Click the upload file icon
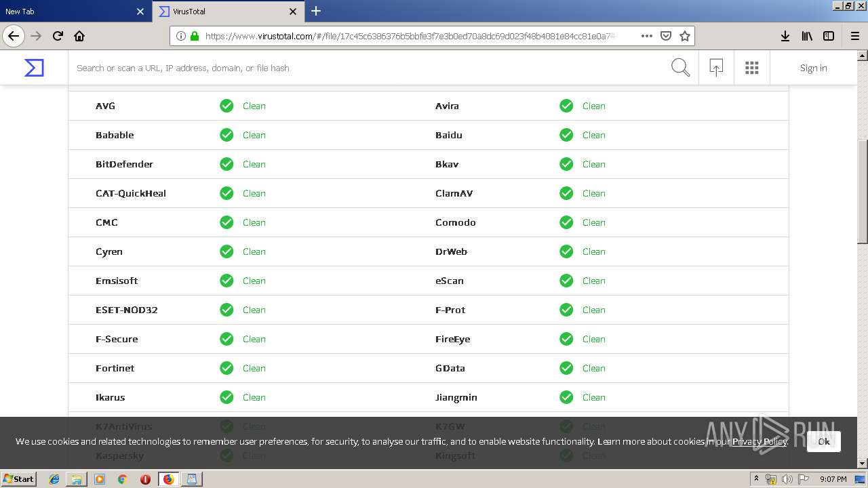The image size is (868, 488). [716, 68]
